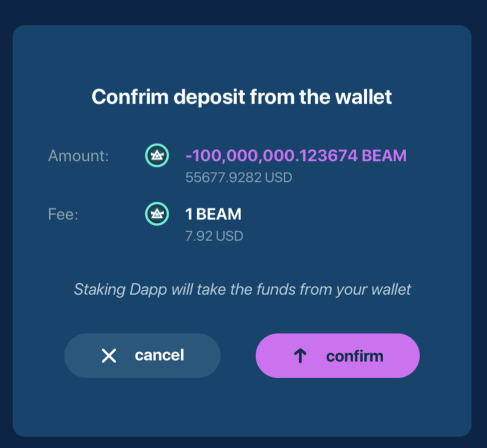
Task: Select the 1 BEAM fee value
Action: [213, 214]
